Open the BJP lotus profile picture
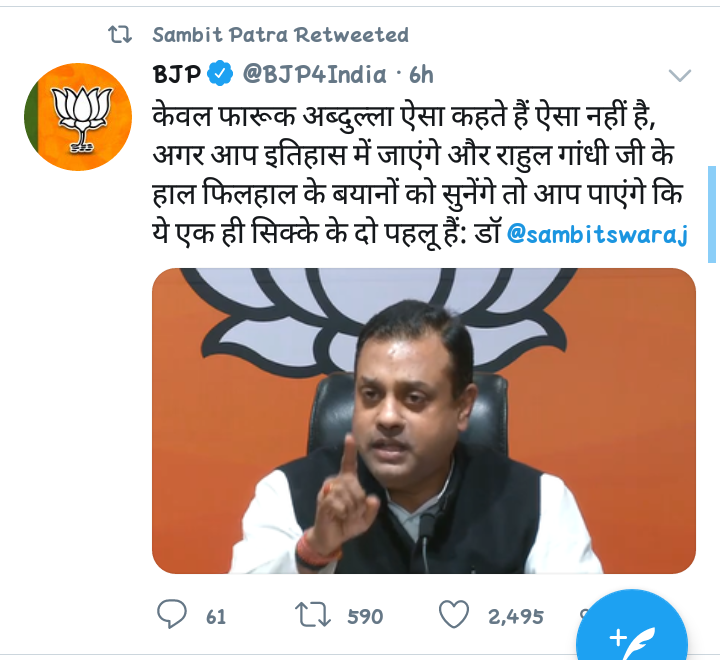This screenshot has width=720, height=660. point(78,117)
